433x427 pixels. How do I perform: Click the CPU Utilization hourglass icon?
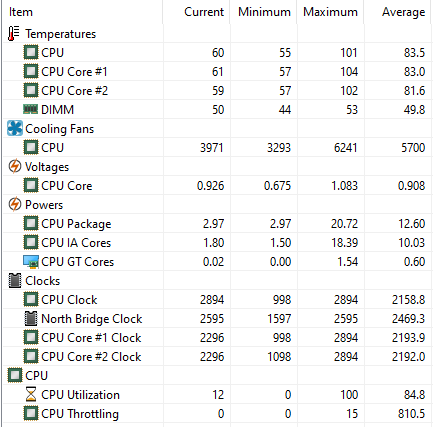(x=31, y=394)
